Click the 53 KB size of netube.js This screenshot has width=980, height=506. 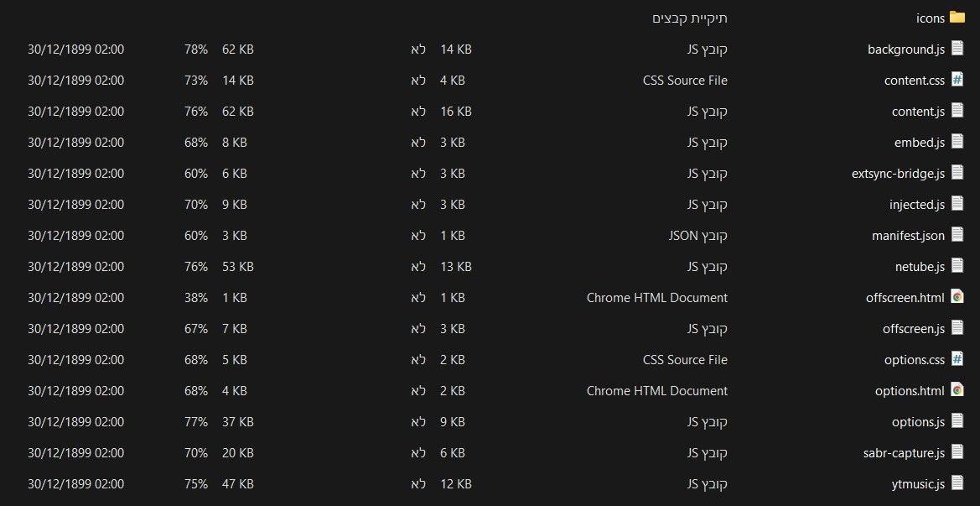(x=237, y=267)
